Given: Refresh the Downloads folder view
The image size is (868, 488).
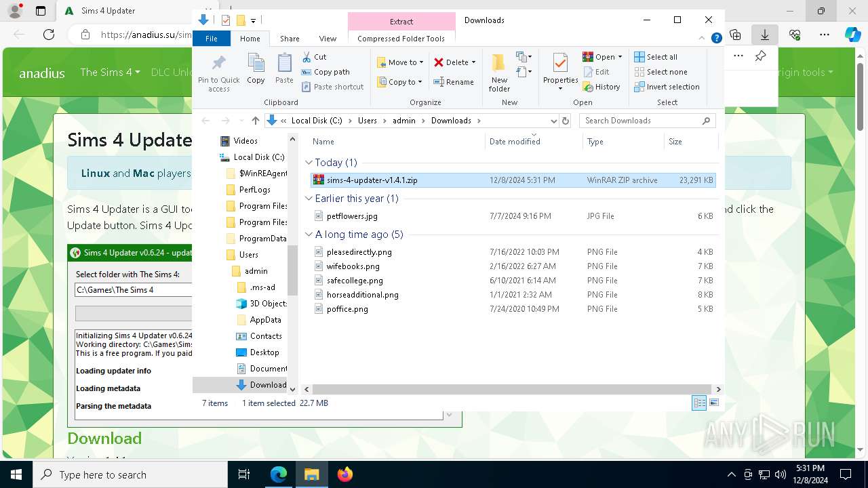Looking at the screenshot, I should click(566, 121).
